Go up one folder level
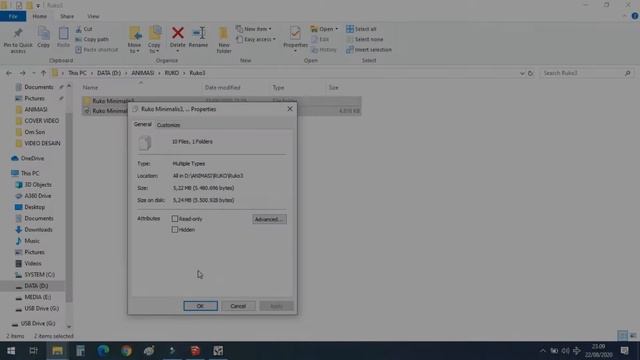 [x=43, y=73]
